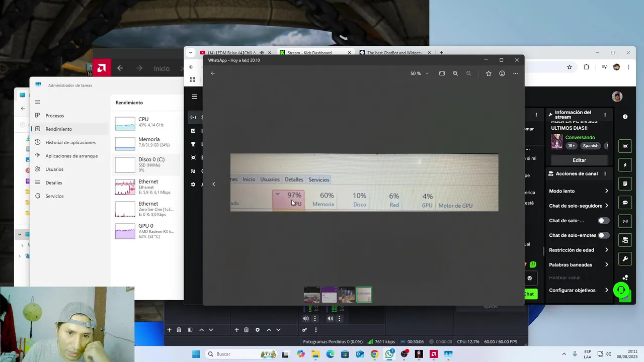Show hidden system tray icons
The image size is (644, 362).
coord(563,354)
